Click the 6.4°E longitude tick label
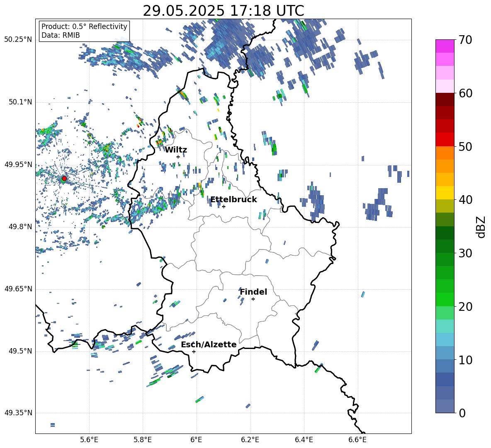This screenshot has width=491, height=448. click(x=304, y=440)
